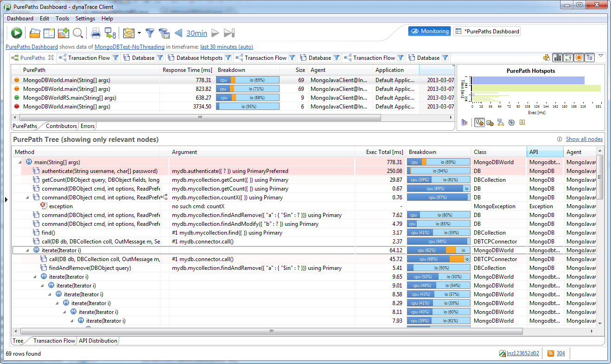Collapse the iterate node with 8.58 exec time
611x364 pixels.
(x=50, y=294)
